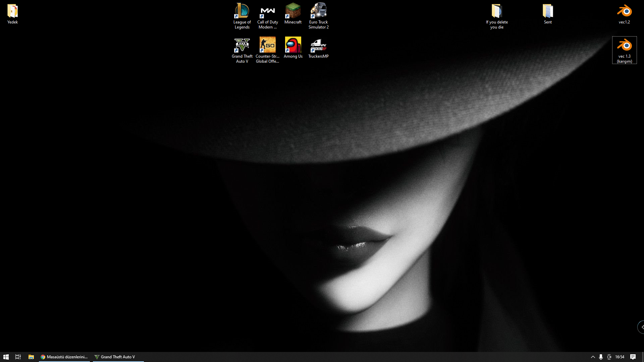Screen dimensions: 644x362
Task: Select Counter-Strike Global Offensive shortcut
Action: click(267, 50)
